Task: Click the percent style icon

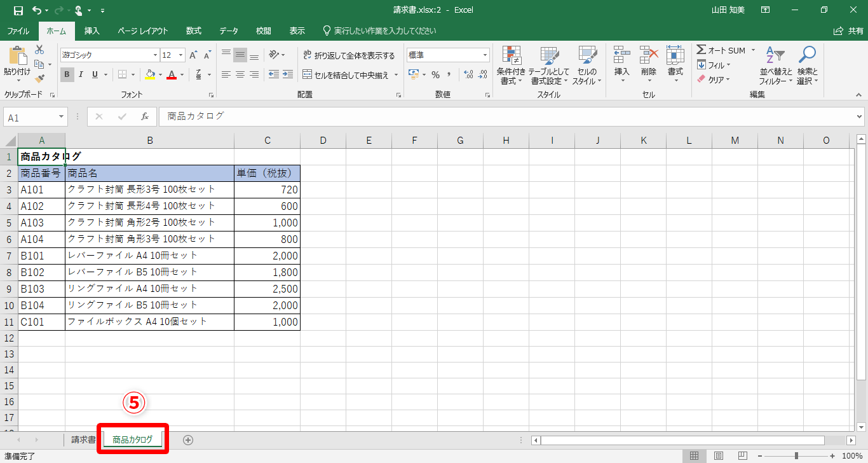Action: (x=436, y=74)
